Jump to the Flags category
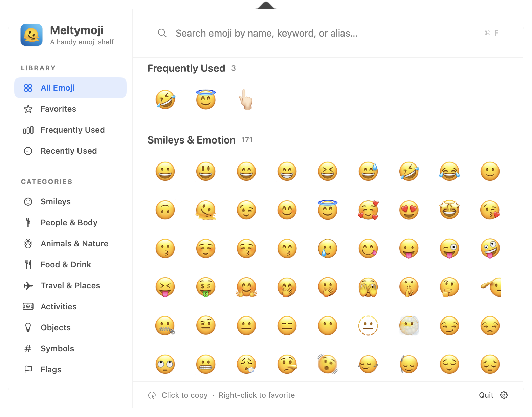Screen dimensions: 532x417 point(70,369)
